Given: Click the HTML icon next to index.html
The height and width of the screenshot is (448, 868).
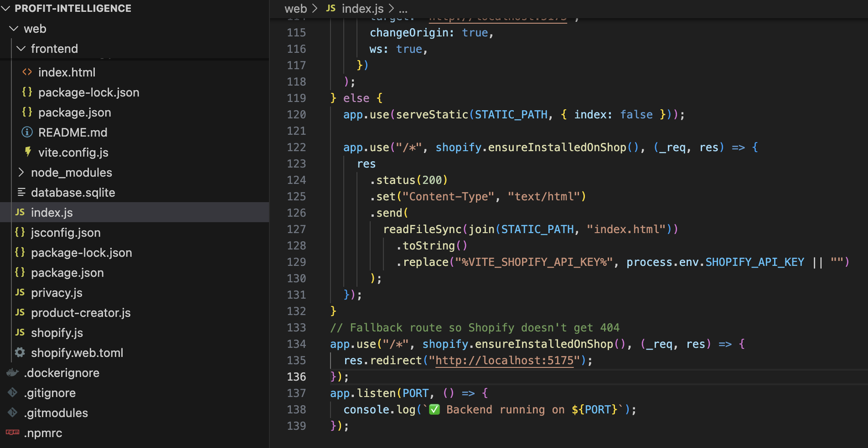Looking at the screenshot, I should click(x=27, y=72).
